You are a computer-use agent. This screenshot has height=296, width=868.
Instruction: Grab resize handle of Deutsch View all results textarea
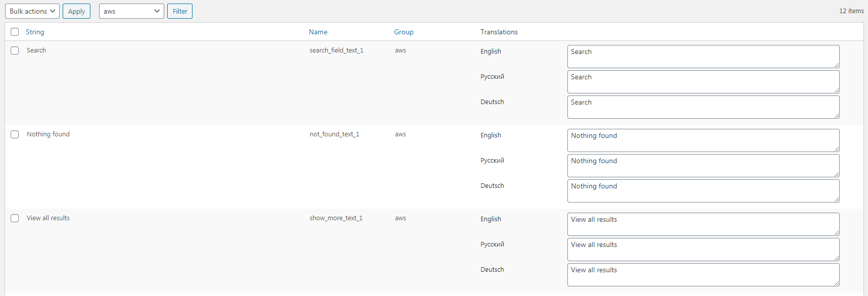pyautogui.click(x=837, y=283)
